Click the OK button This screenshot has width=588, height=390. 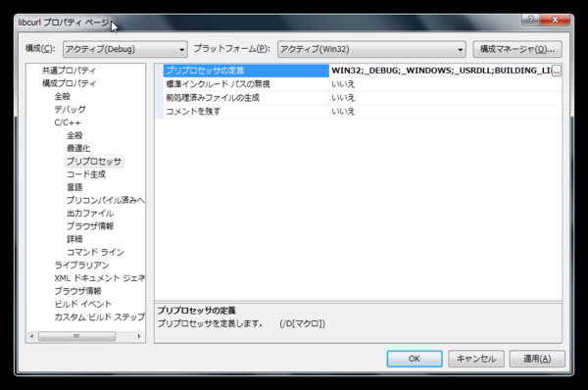click(415, 359)
